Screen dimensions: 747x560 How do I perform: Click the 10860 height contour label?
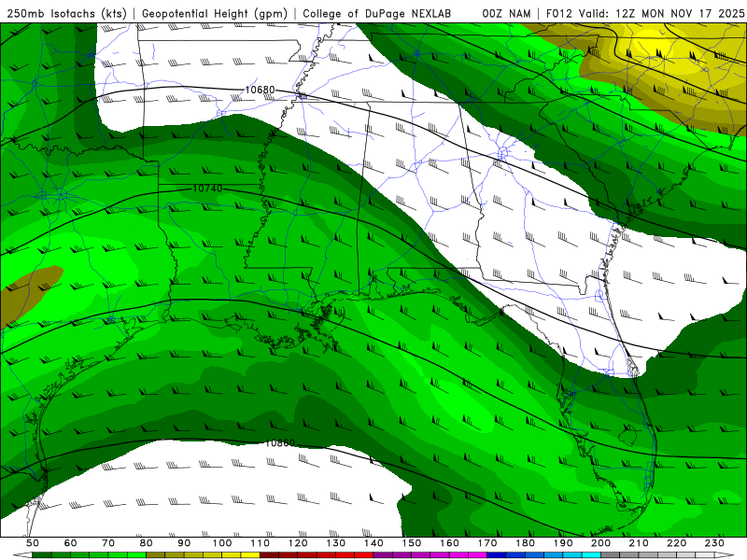(279, 443)
